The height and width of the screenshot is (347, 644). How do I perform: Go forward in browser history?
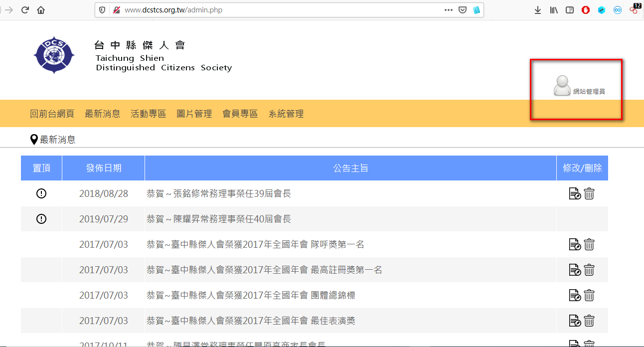tap(9, 10)
